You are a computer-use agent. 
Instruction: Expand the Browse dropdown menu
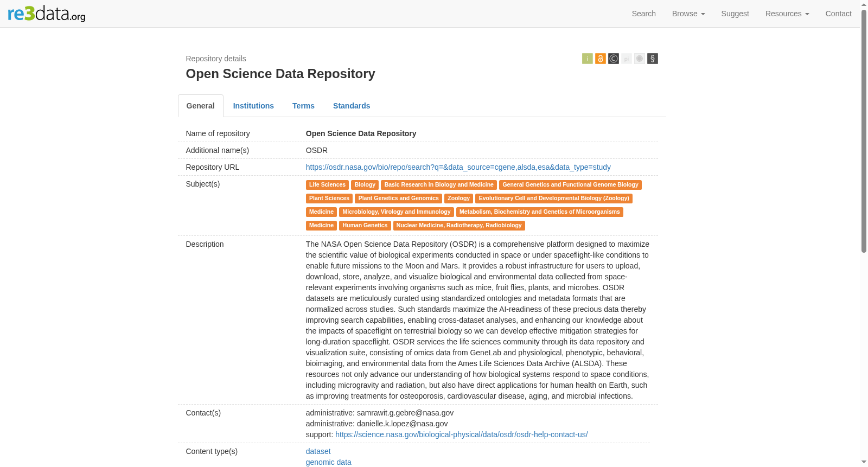(x=688, y=14)
